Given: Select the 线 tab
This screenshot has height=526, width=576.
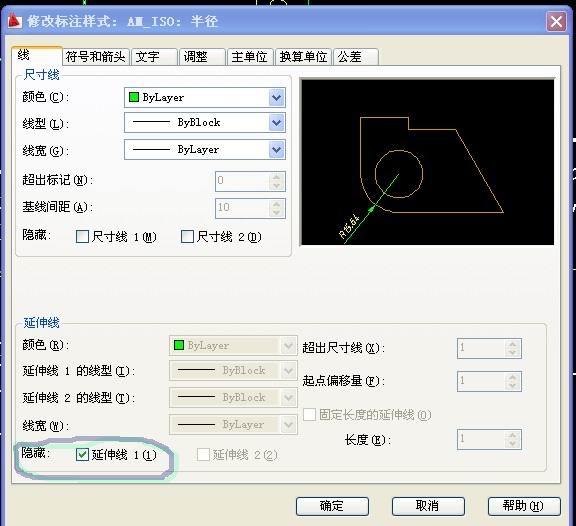Looking at the screenshot, I should pyautogui.click(x=37, y=56).
